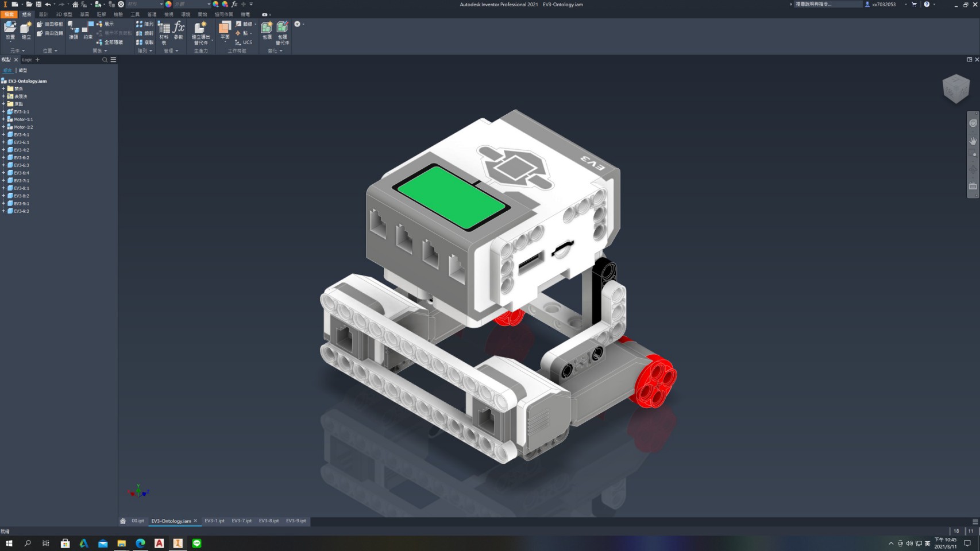Screen dimensions: 980x551
Task: Switch to the EV3-1.ipt document tab
Action: click(214, 521)
